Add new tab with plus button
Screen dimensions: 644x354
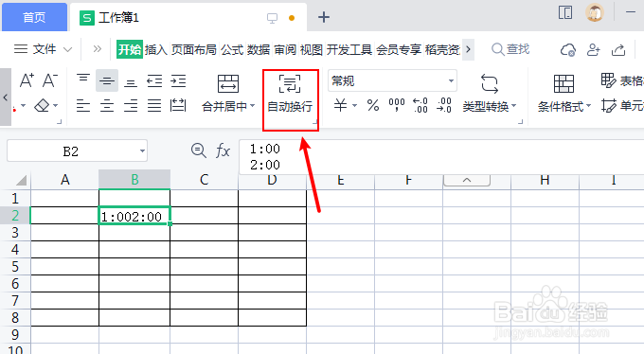click(324, 17)
